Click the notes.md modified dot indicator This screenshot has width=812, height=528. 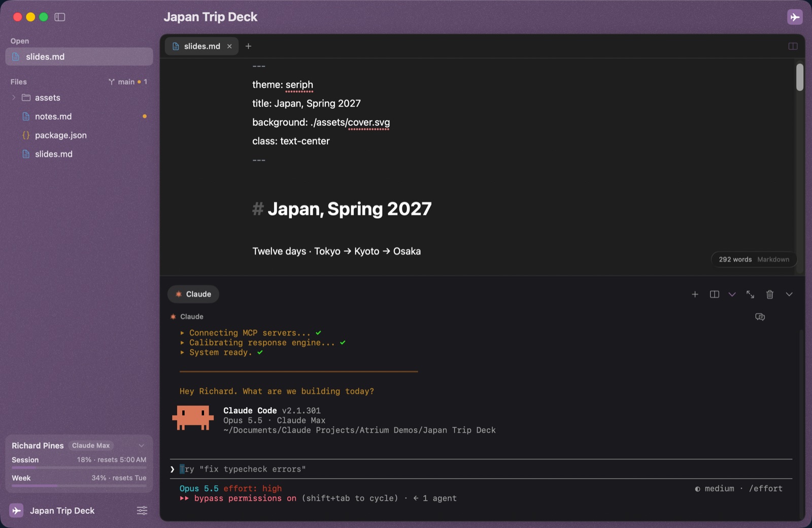(145, 116)
